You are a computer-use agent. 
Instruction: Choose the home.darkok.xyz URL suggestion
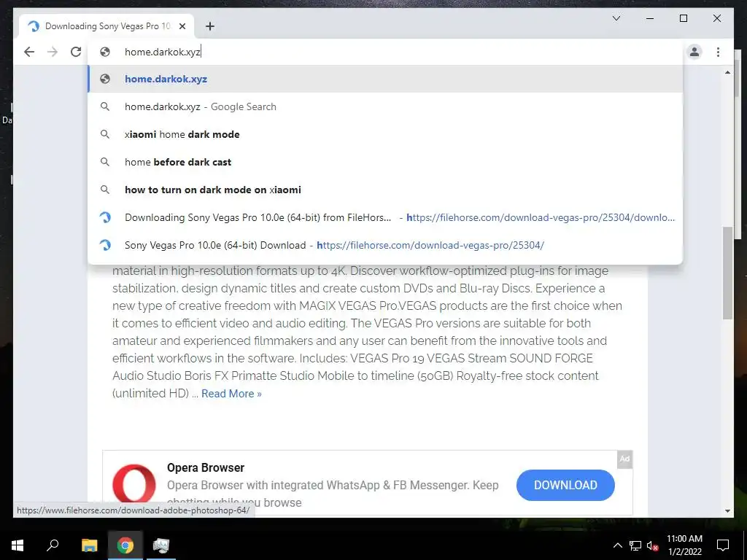[x=385, y=79]
